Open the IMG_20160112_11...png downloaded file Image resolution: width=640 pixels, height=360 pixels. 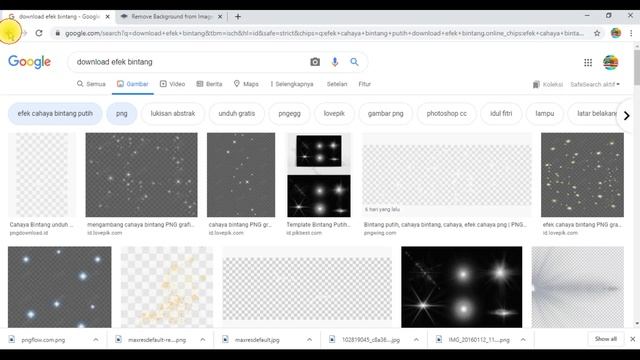coord(479,340)
